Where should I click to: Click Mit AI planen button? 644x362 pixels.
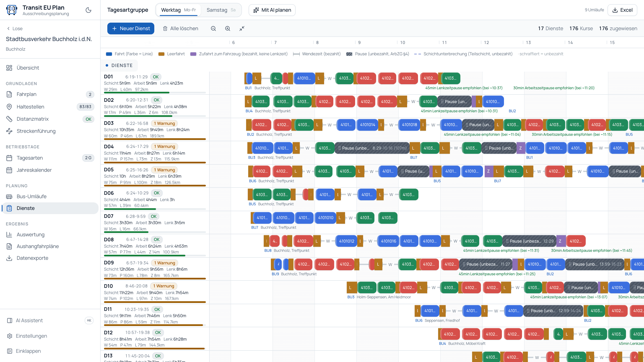(x=272, y=10)
